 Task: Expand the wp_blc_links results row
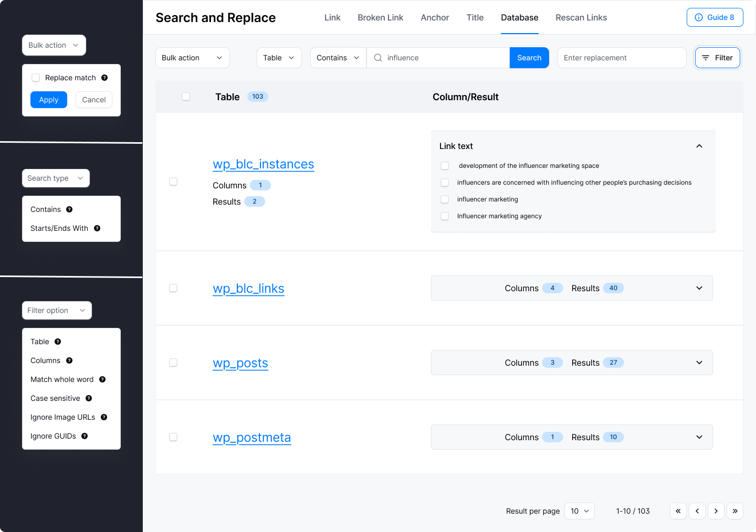[x=699, y=288]
